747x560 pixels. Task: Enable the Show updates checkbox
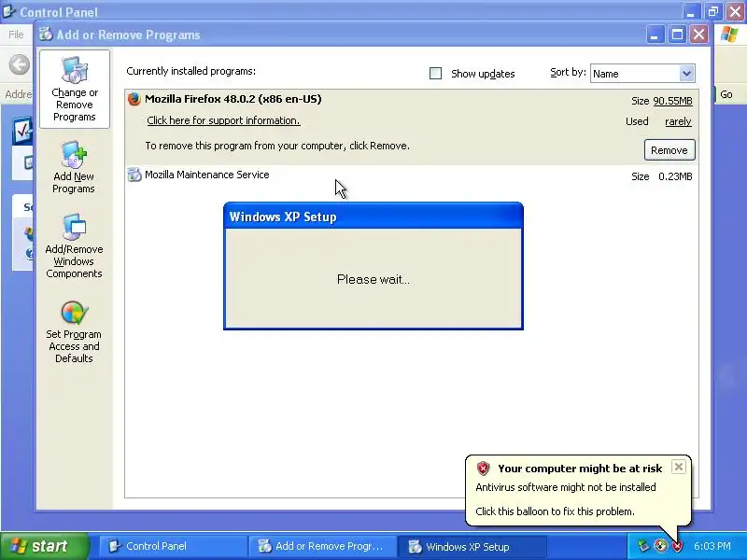(x=435, y=74)
